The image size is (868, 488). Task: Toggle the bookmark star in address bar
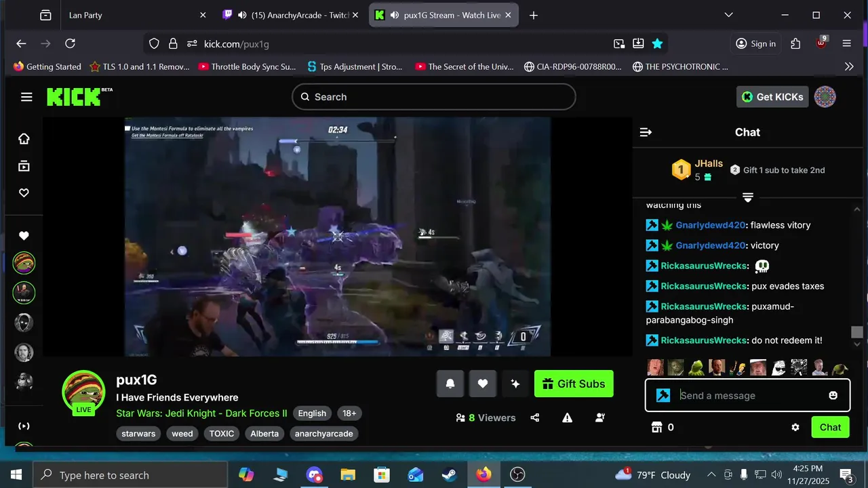[657, 43]
